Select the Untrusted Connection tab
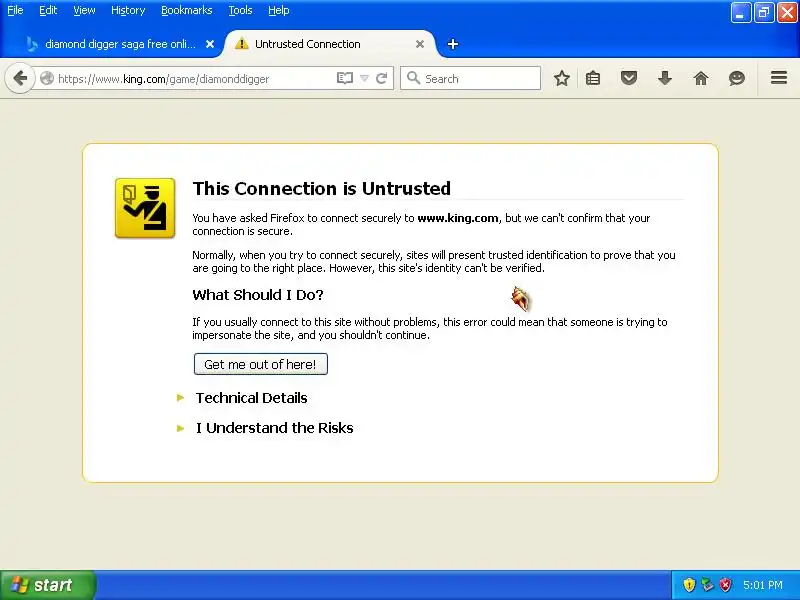Image resolution: width=800 pixels, height=600 pixels. tap(329, 44)
